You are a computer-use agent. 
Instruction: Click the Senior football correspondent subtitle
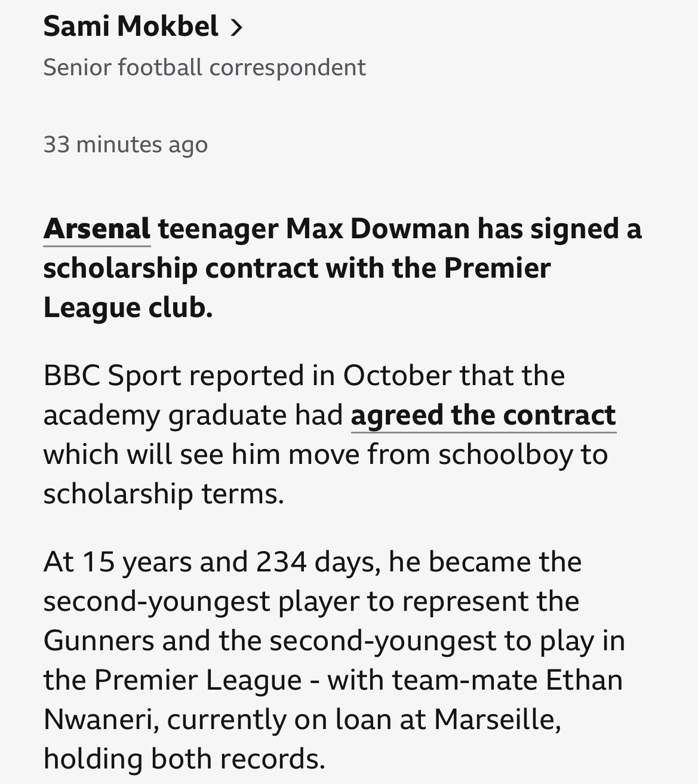pos(204,67)
